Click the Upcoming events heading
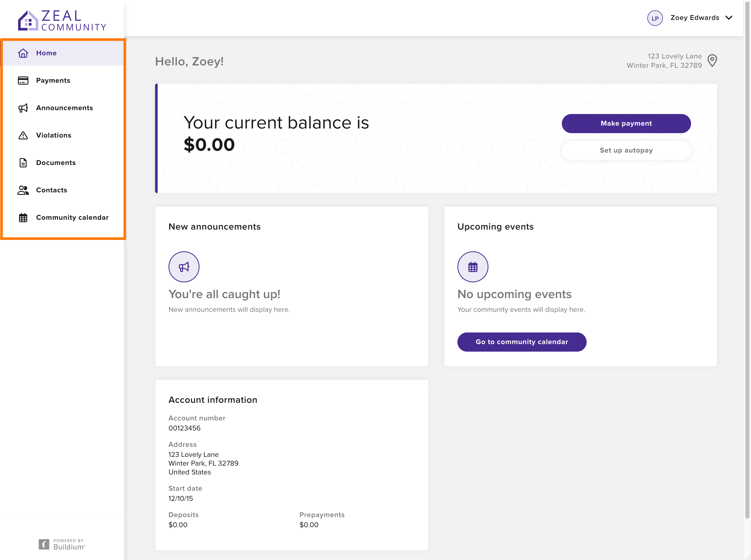The image size is (751, 560). 495,226
